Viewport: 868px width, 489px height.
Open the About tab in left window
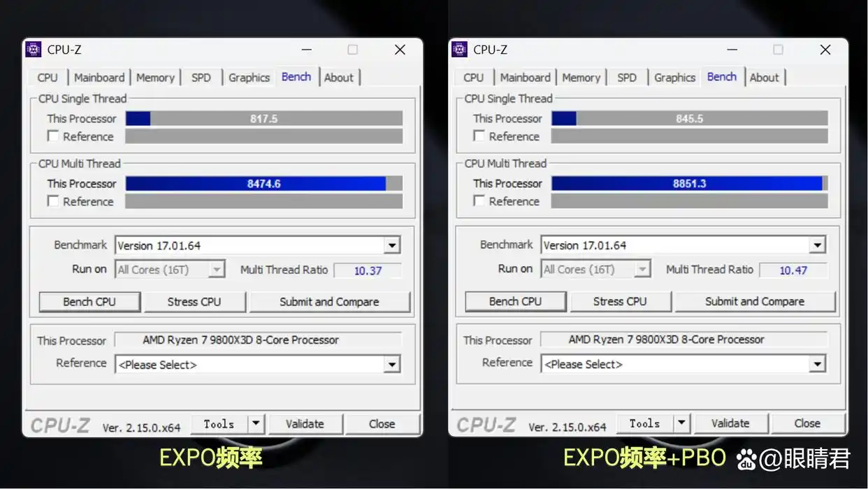[x=340, y=77]
